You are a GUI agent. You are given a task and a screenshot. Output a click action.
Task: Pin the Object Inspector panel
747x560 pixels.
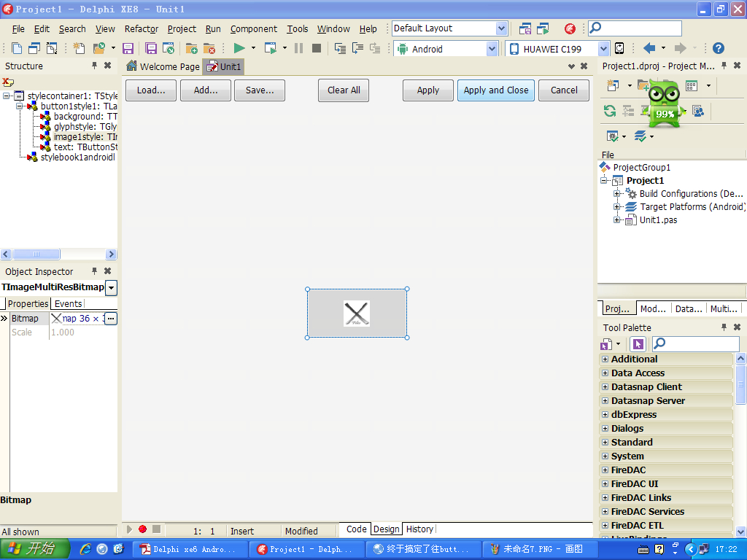94,271
